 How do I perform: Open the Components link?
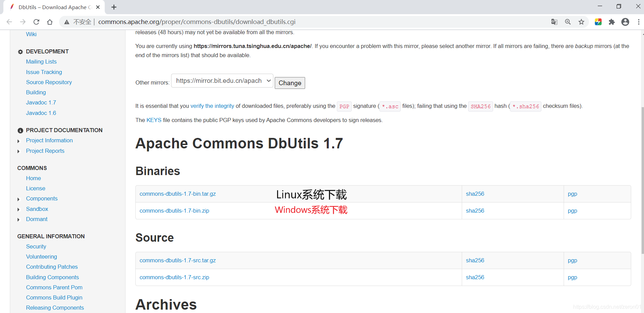tap(42, 198)
